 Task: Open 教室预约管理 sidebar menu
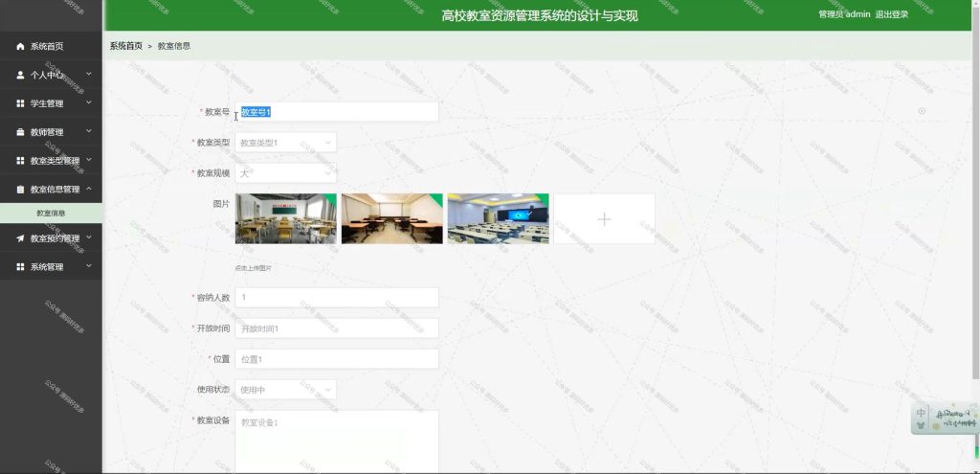pyautogui.click(x=52, y=238)
